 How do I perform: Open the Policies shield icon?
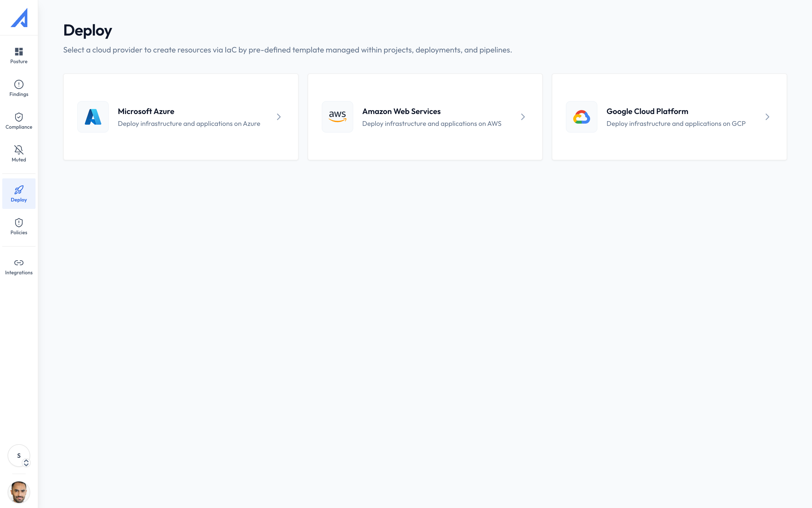[x=19, y=222]
